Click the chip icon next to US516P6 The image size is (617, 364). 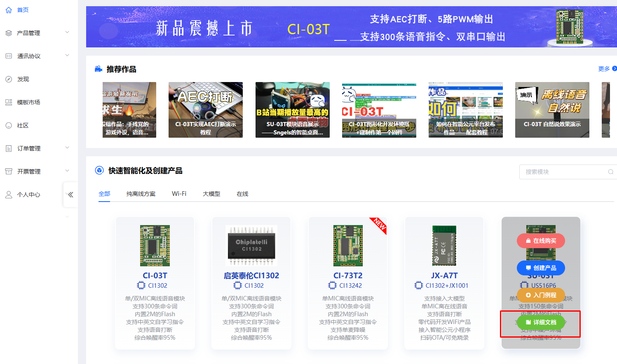(x=524, y=285)
